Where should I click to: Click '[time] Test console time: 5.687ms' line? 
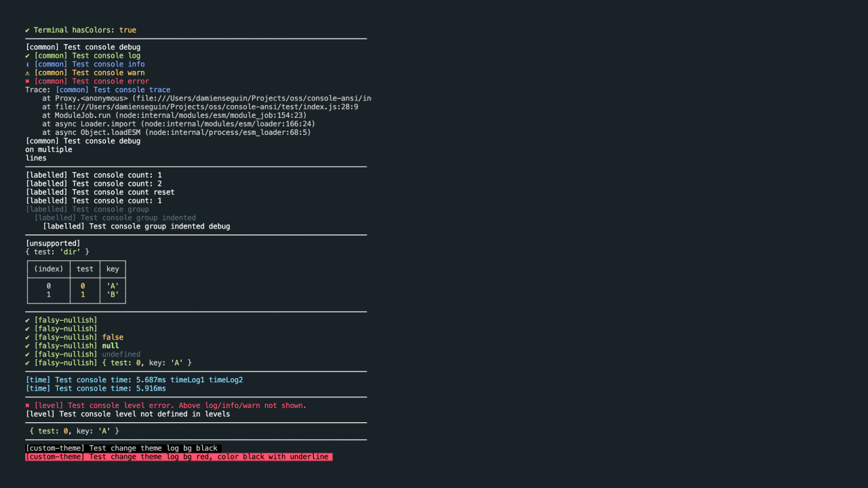pos(134,380)
